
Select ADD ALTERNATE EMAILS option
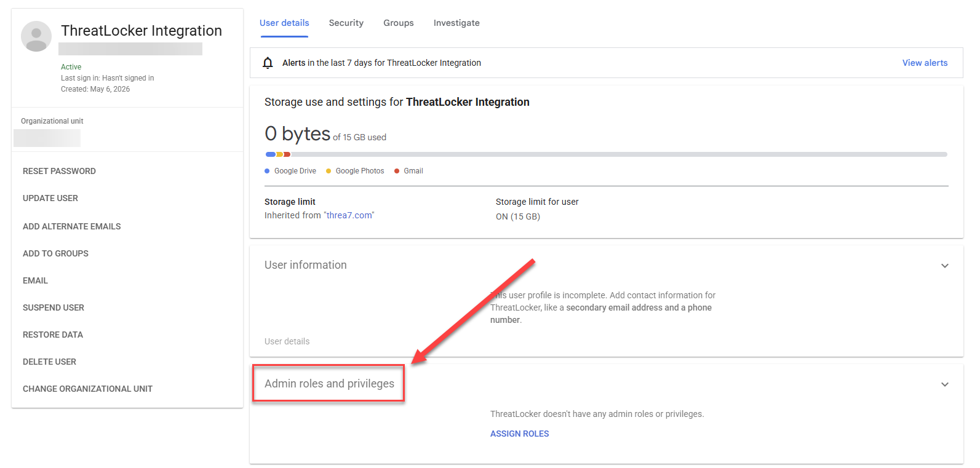pyautogui.click(x=72, y=226)
